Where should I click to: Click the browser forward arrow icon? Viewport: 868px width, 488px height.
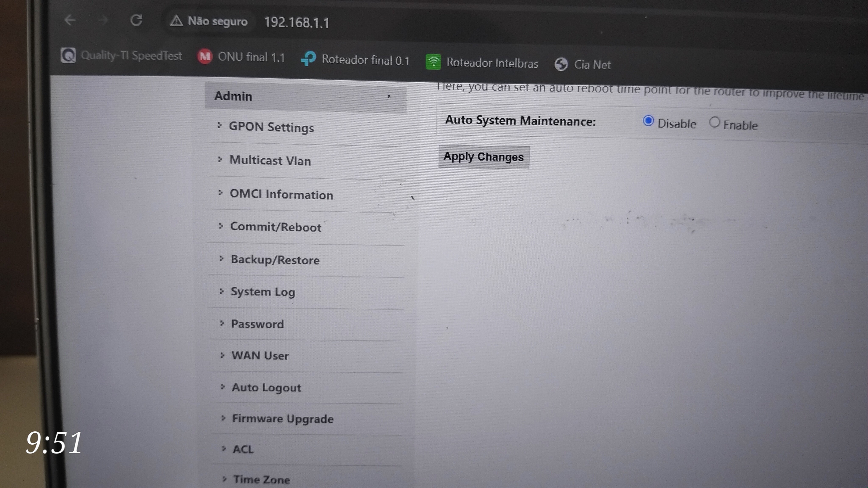pos(102,20)
